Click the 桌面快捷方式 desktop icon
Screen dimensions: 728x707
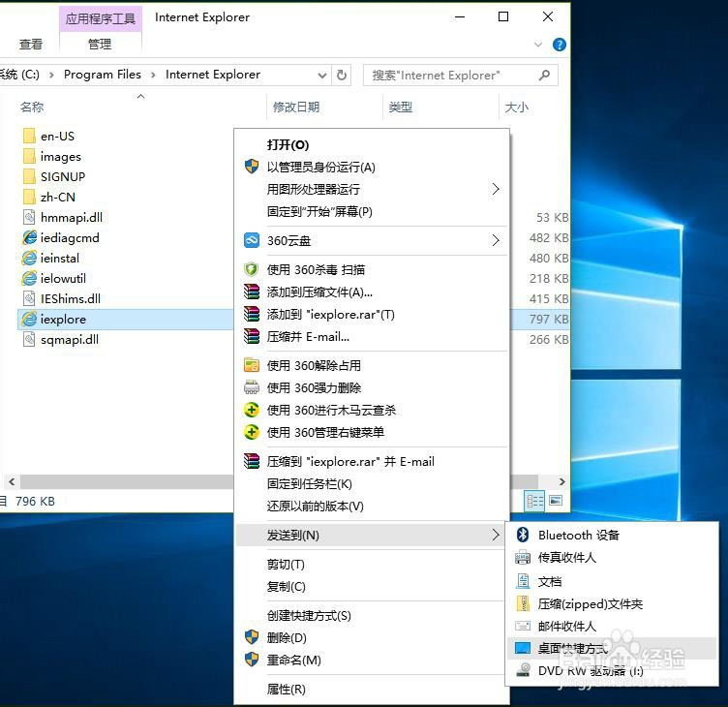tap(523, 648)
